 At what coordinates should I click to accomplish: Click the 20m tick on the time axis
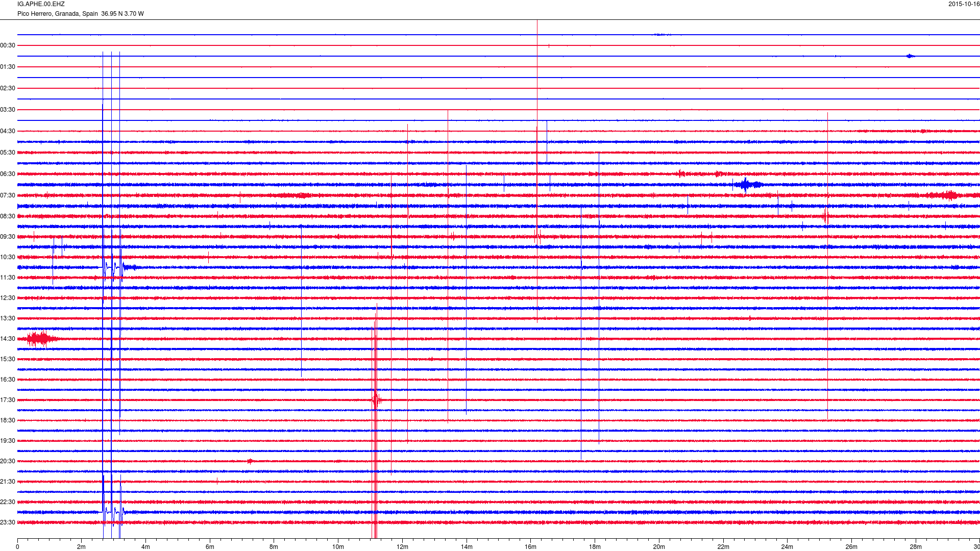pyautogui.click(x=659, y=547)
